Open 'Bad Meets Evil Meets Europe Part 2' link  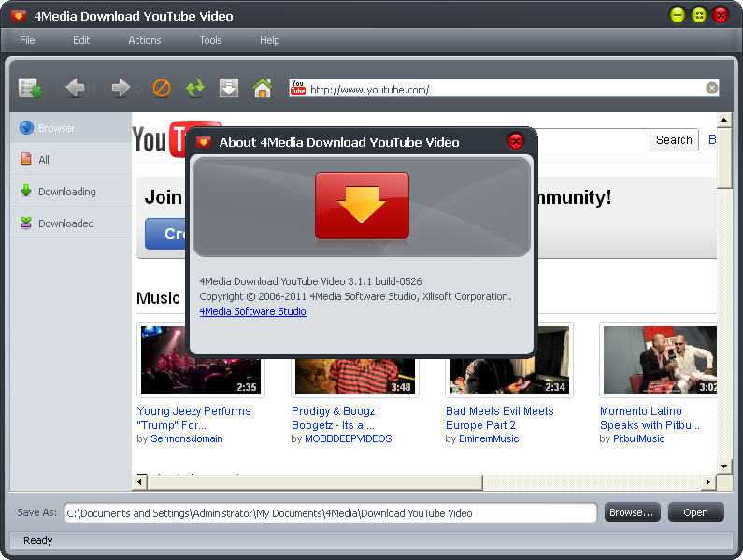coord(499,418)
